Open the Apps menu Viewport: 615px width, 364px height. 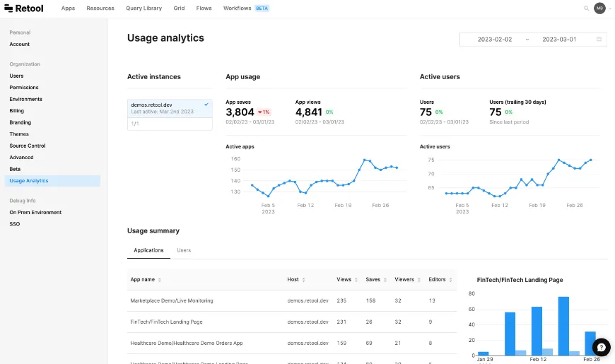(68, 8)
